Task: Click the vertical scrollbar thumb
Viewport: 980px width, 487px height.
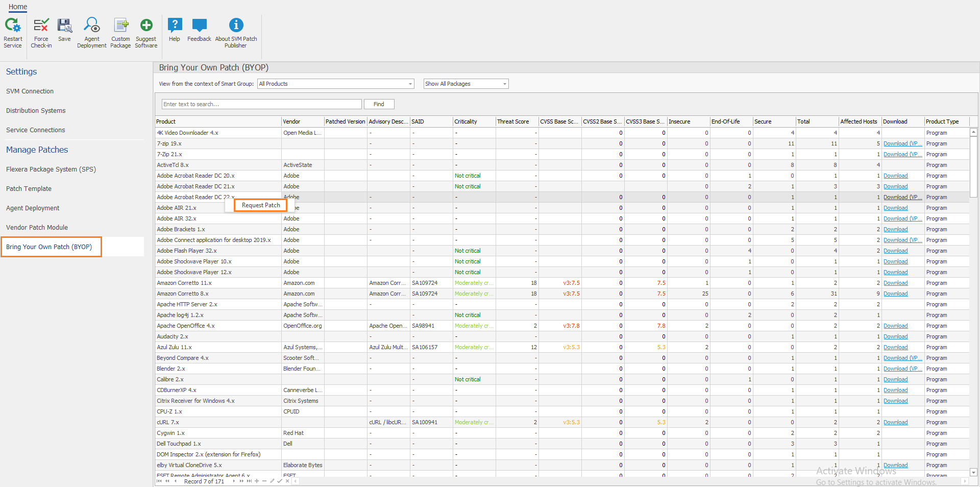Action: (973, 166)
